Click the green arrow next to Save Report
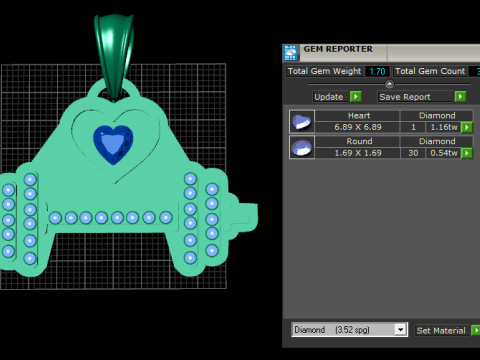This screenshot has width=480, height=360. (460, 97)
